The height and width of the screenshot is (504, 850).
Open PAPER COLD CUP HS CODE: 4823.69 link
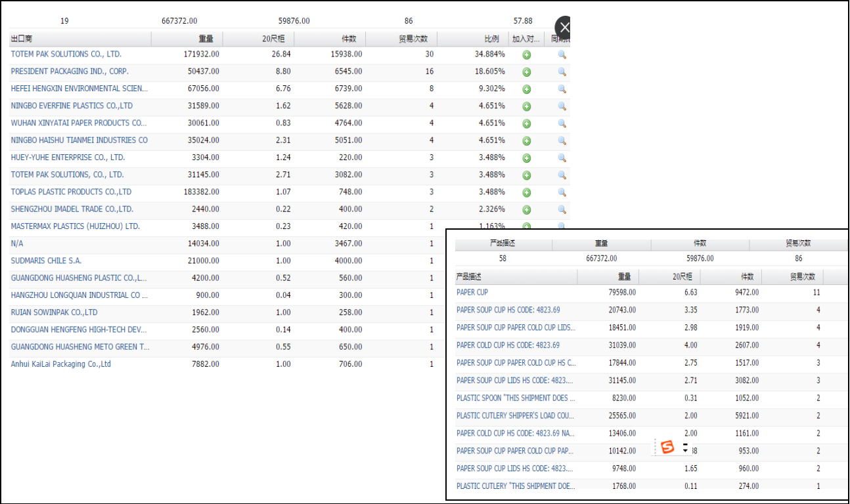(x=508, y=345)
